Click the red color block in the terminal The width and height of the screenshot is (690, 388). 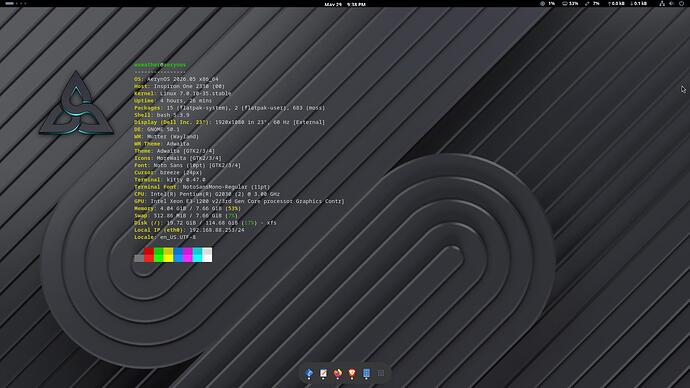(x=149, y=255)
